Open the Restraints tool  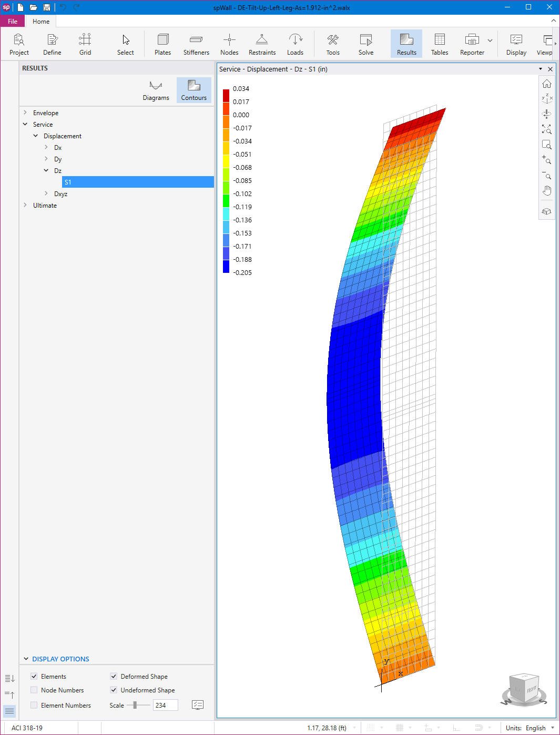point(262,44)
